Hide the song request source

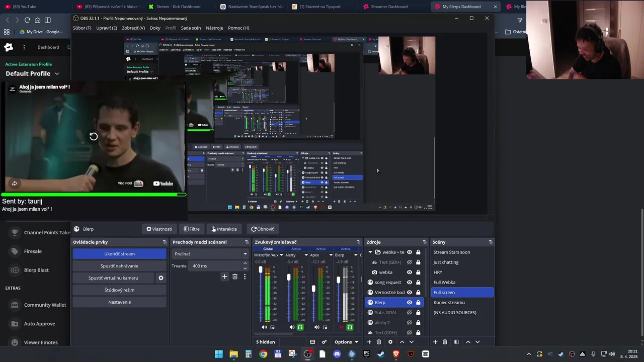[410, 282]
